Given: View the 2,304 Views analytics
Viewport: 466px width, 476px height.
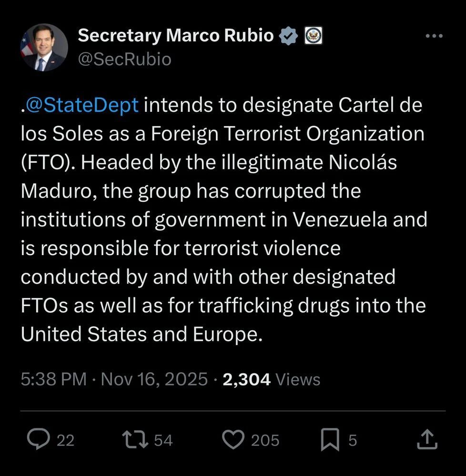Looking at the screenshot, I should coord(271,379).
